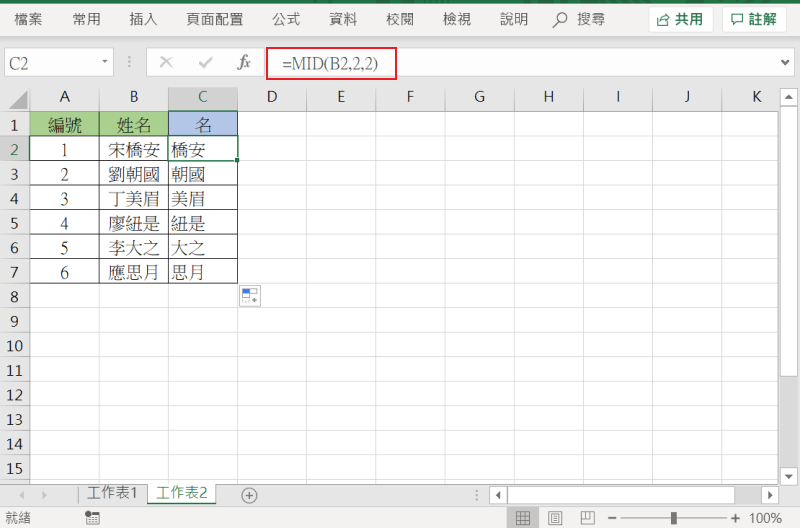Open the Auto Fill Options icon

(x=249, y=296)
